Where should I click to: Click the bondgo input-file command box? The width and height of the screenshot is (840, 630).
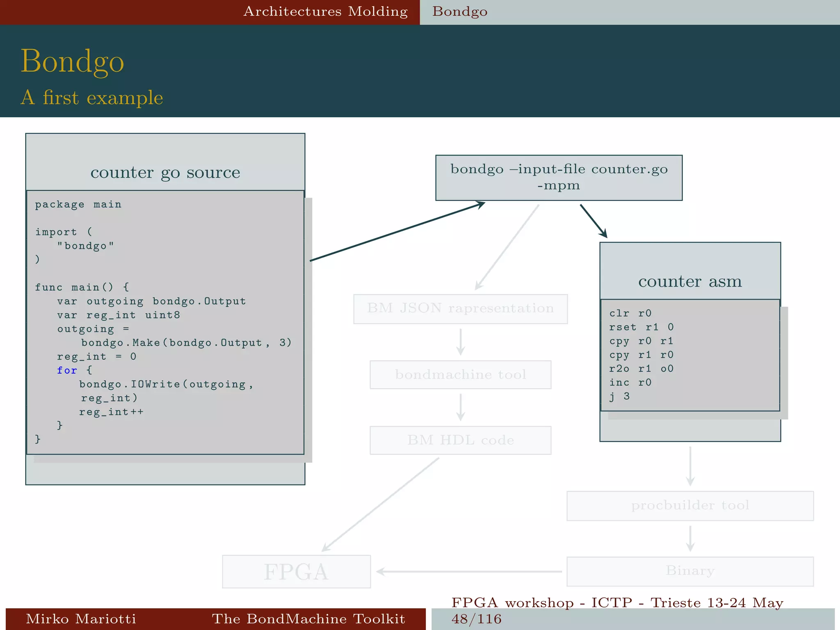559,178
